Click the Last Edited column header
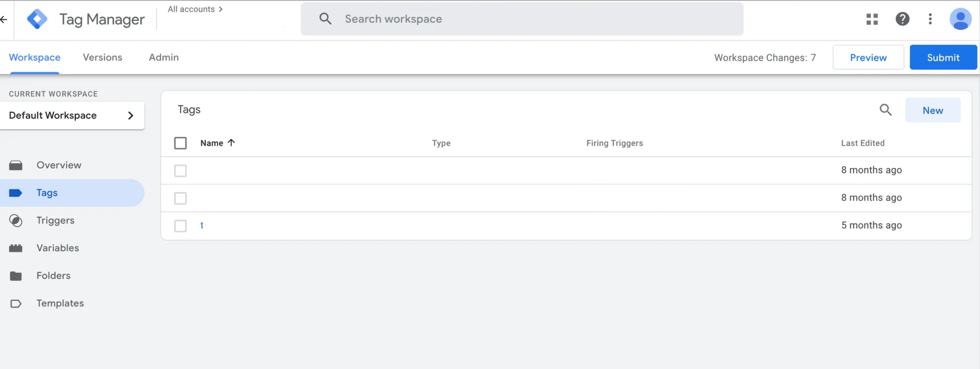The width and height of the screenshot is (980, 369). [863, 143]
